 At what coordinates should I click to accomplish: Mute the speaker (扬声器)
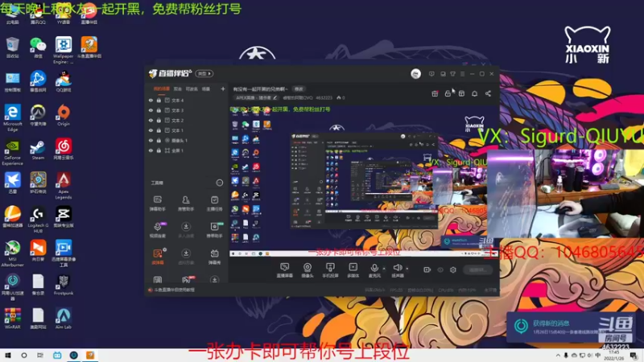pyautogui.click(x=397, y=270)
